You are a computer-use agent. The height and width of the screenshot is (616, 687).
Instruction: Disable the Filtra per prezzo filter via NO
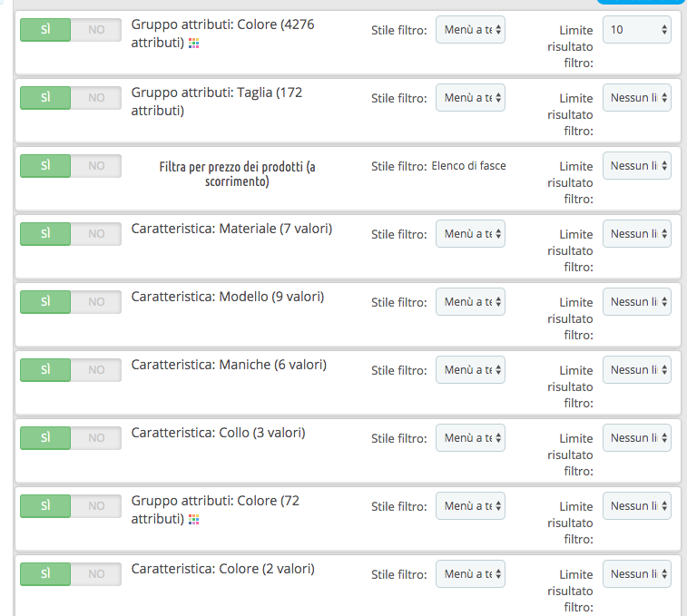click(x=96, y=166)
